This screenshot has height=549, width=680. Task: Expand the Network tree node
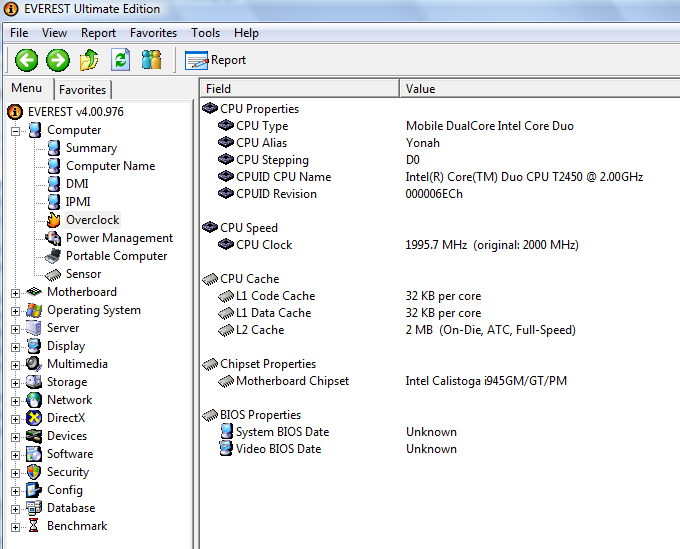click(15, 401)
